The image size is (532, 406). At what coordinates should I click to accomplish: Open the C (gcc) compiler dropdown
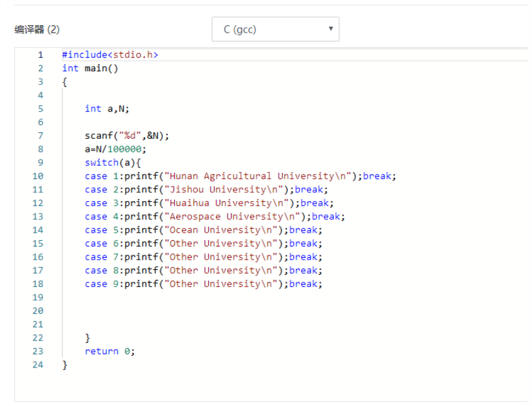pyautogui.click(x=275, y=29)
